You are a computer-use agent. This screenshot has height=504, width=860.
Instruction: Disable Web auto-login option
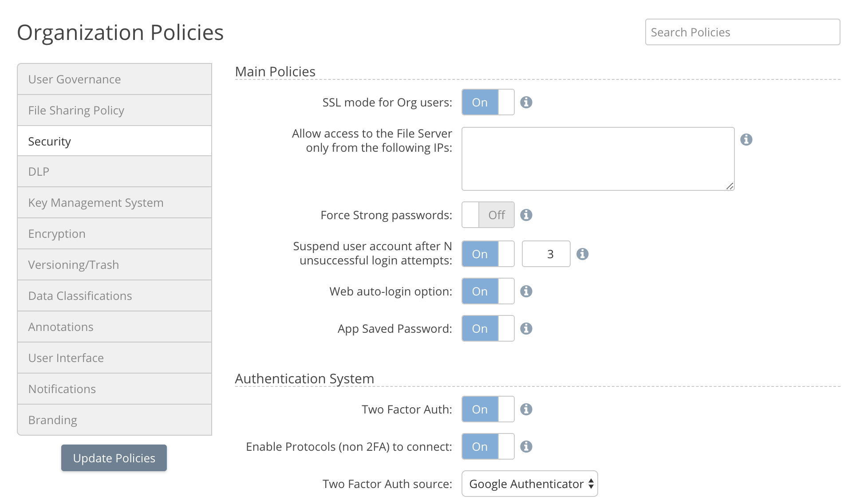point(487,291)
